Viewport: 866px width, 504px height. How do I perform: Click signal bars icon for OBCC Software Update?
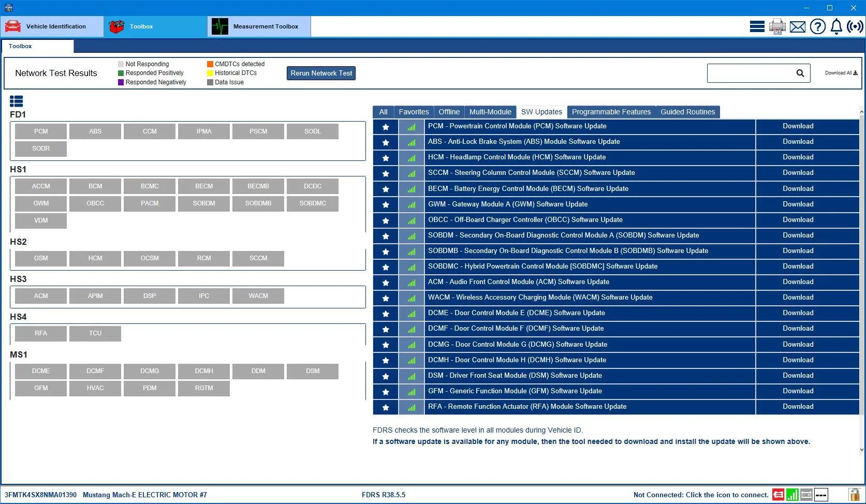(x=412, y=220)
